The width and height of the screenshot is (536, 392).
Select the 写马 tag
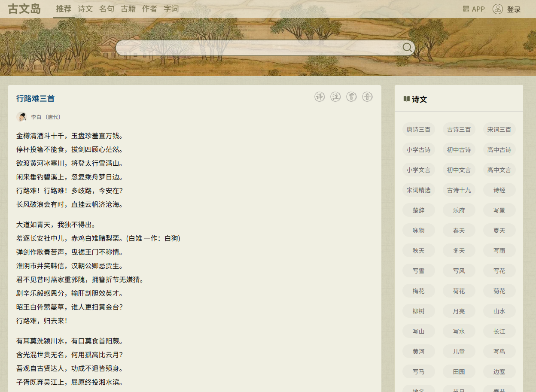pos(419,372)
